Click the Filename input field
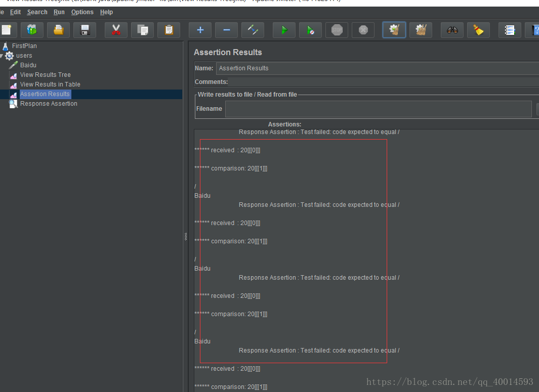 (379, 109)
